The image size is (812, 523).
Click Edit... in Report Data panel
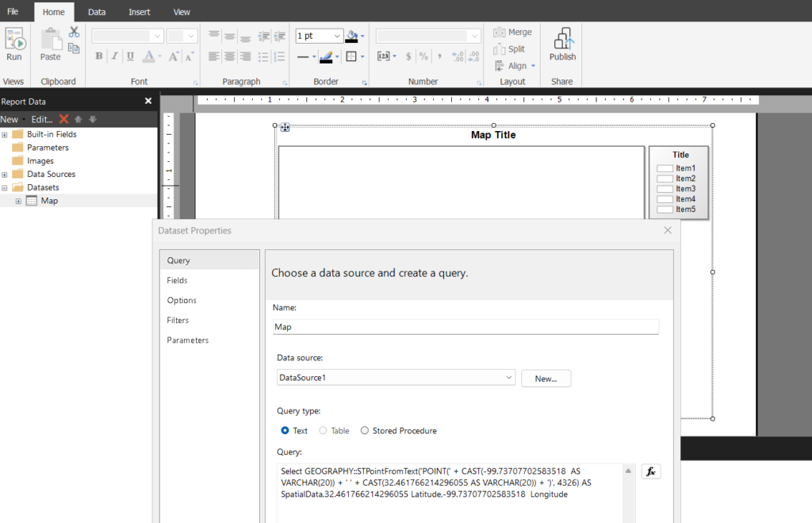pyautogui.click(x=41, y=119)
